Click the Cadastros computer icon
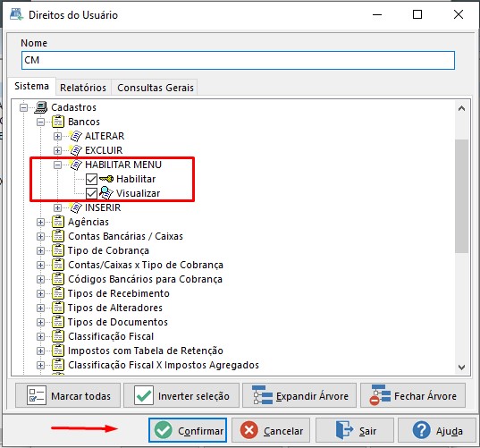480x448 pixels. 41,107
